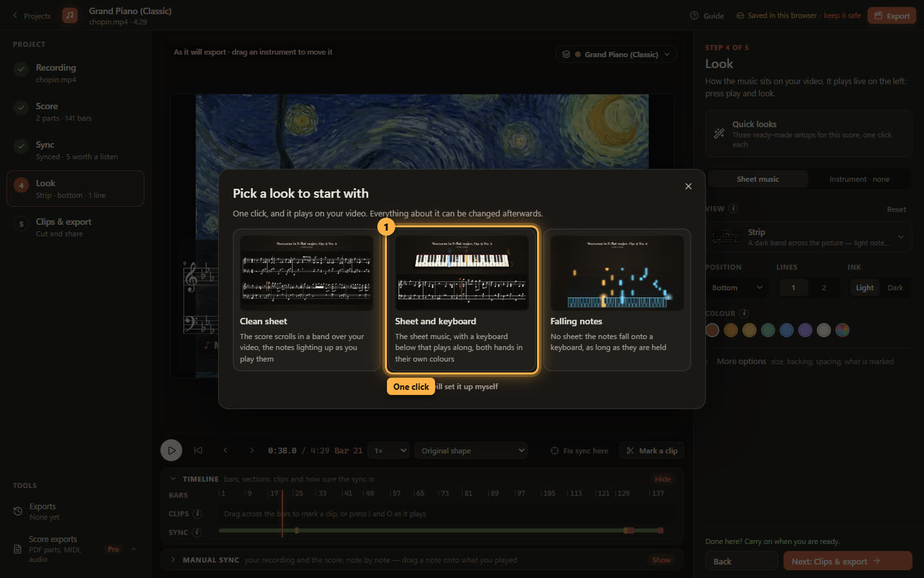The width and height of the screenshot is (924, 578).
Task: Click Mark a clip
Action: pyautogui.click(x=652, y=451)
